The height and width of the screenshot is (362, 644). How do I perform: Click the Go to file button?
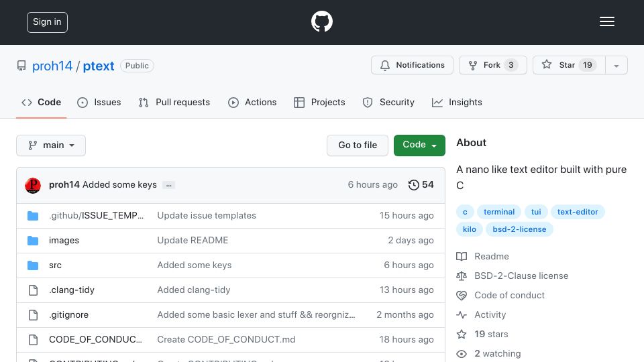point(358,145)
